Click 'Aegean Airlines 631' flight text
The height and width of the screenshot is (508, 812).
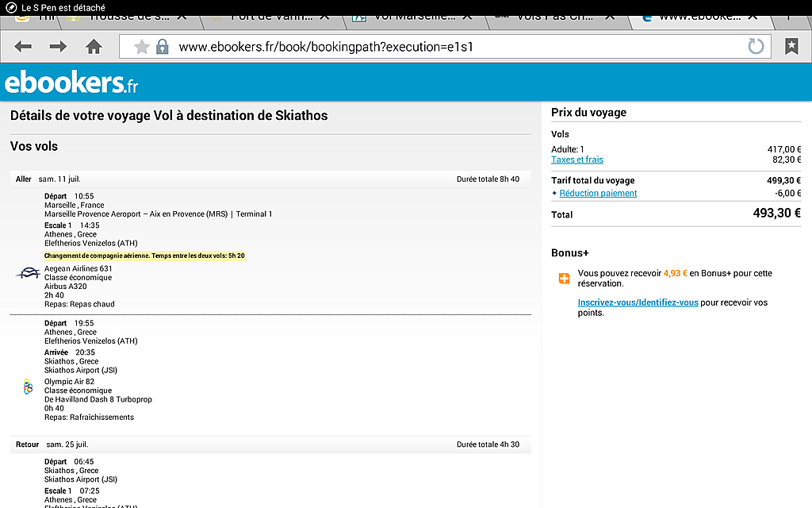point(79,268)
